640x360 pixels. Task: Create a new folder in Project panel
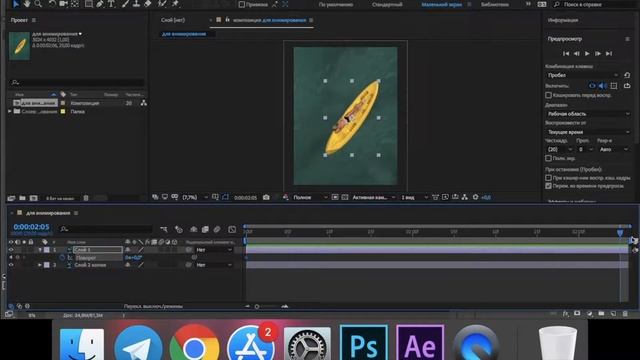[x=22, y=198]
